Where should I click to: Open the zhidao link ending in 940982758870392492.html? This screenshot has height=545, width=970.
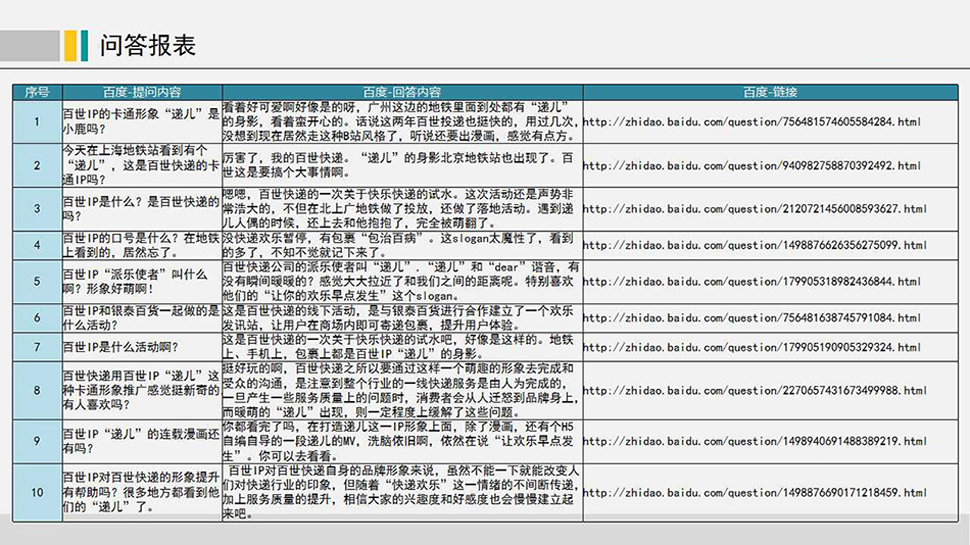[x=751, y=165]
